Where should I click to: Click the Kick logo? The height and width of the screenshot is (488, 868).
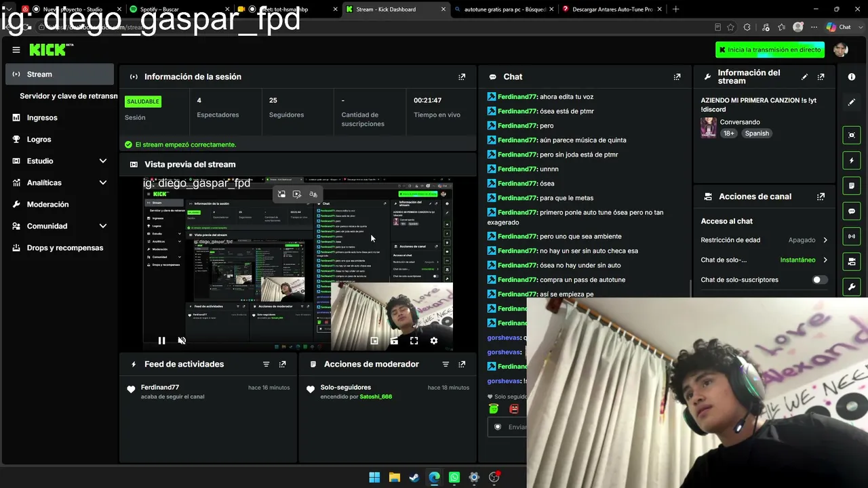(x=51, y=49)
